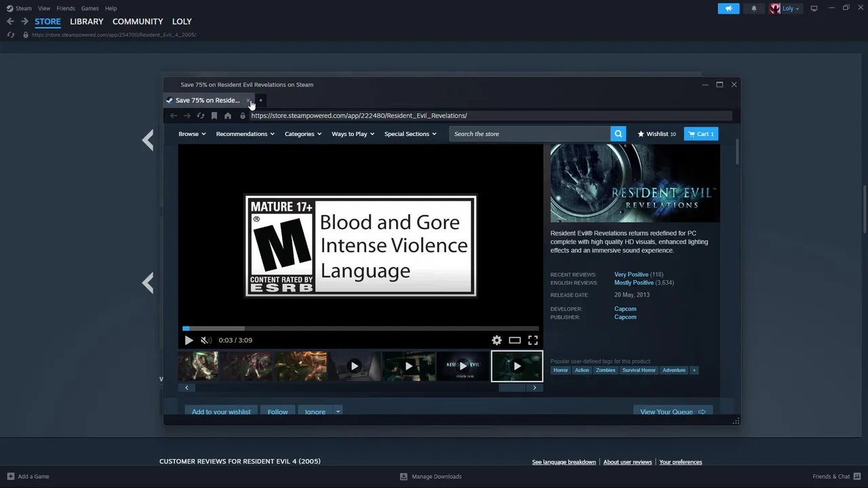Expand the Special Sections menu
The height and width of the screenshot is (488, 868).
(x=410, y=134)
